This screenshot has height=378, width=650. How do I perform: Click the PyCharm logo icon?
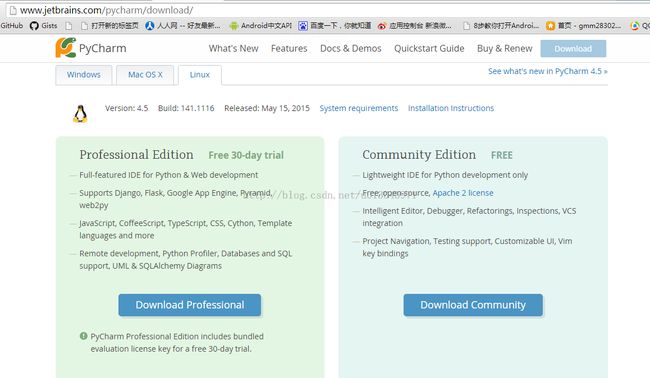[65, 48]
